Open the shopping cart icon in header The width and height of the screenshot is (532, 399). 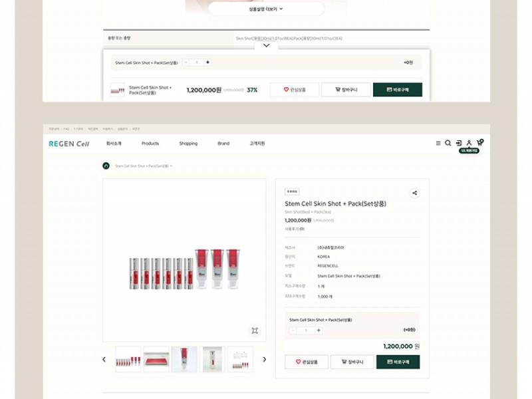tap(479, 142)
